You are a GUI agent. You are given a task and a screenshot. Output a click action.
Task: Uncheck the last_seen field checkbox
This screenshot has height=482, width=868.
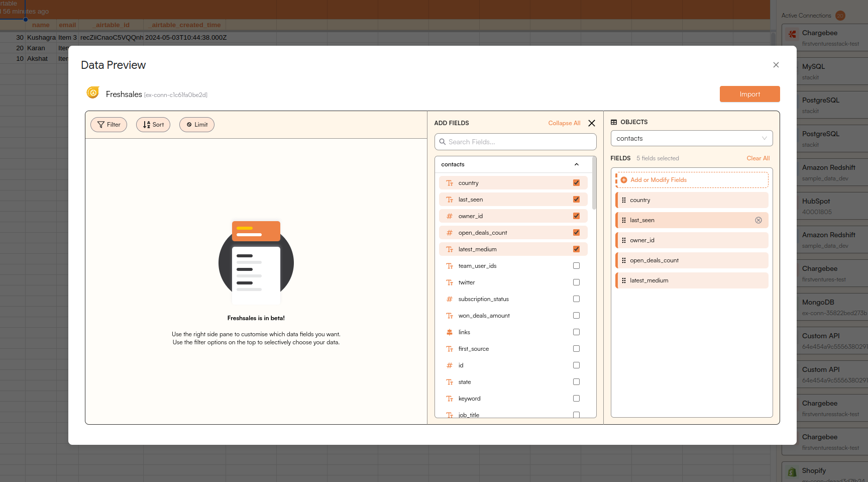(576, 200)
